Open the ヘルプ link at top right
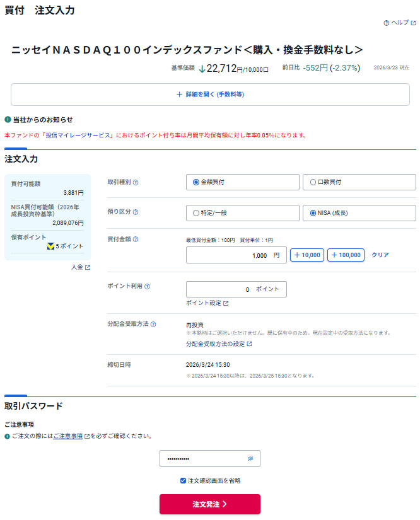 click(400, 23)
